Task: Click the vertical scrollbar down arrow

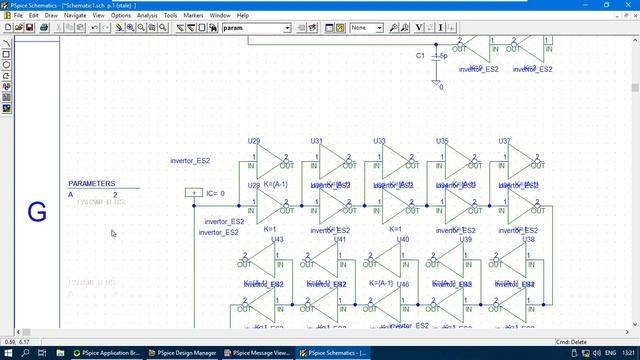Action: pyautogui.click(x=635, y=324)
